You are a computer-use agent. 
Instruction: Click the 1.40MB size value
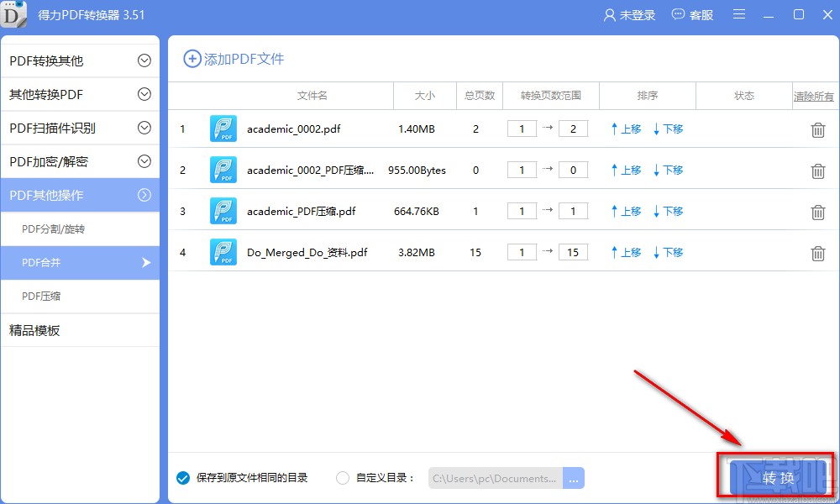tap(417, 129)
